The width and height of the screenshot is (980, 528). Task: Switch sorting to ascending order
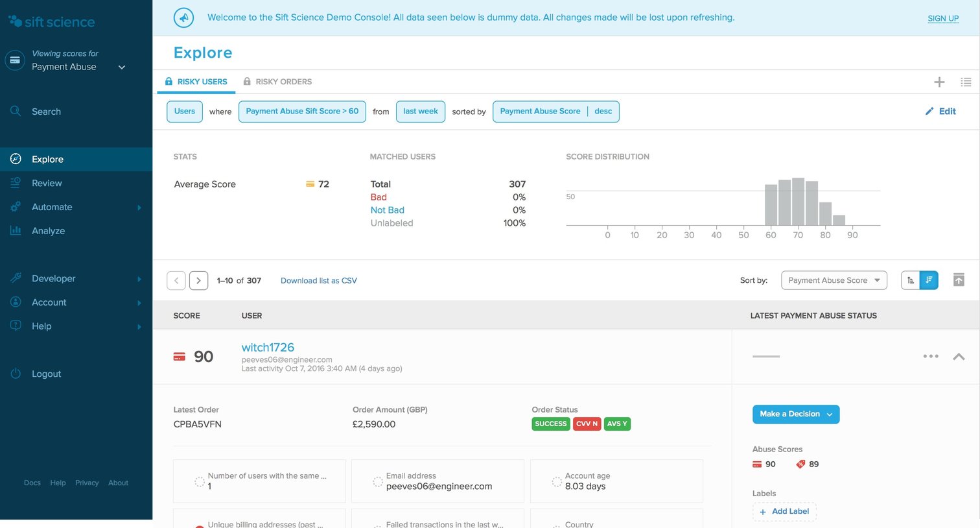911,280
